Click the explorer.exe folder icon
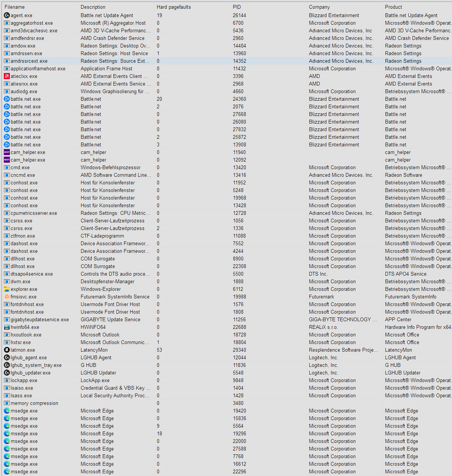 pyautogui.click(x=7, y=289)
